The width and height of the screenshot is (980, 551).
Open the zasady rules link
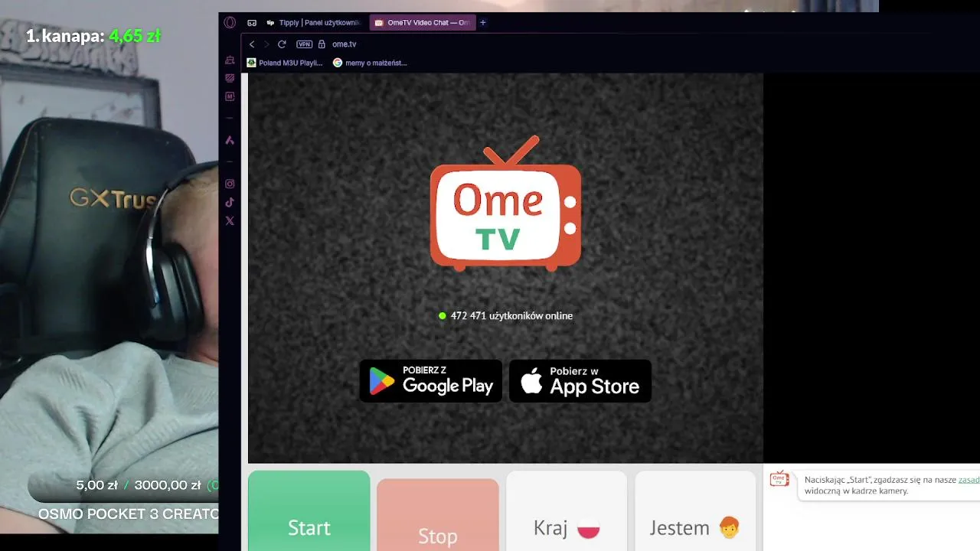coord(969,480)
